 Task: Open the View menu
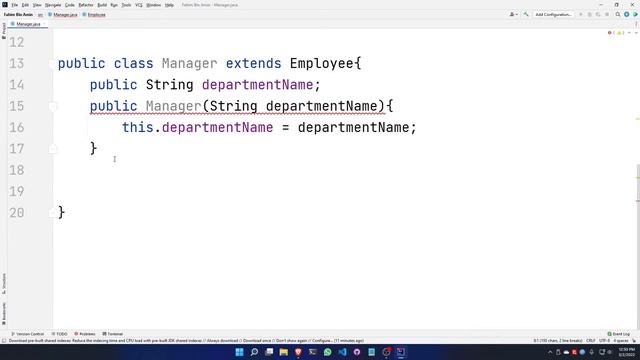pyautogui.click(x=37, y=5)
